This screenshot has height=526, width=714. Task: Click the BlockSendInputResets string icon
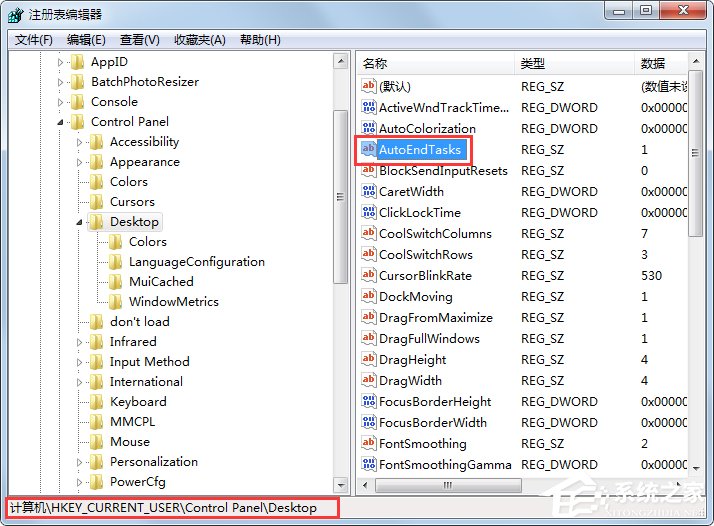[x=368, y=170]
